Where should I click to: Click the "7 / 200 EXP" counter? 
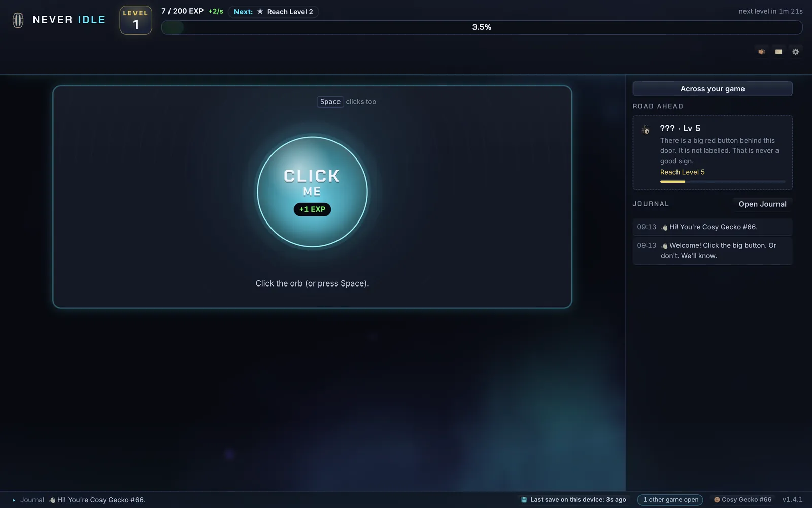click(182, 11)
